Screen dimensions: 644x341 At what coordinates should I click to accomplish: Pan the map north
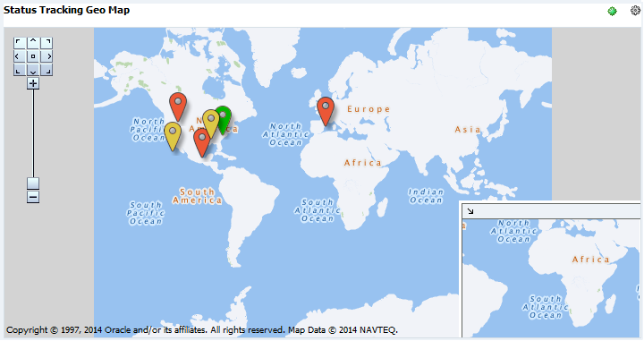point(33,43)
